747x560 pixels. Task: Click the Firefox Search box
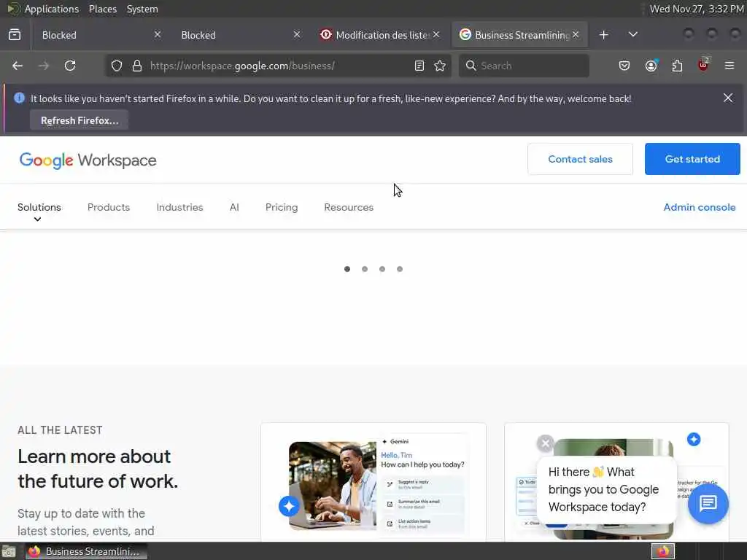point(524,66)
